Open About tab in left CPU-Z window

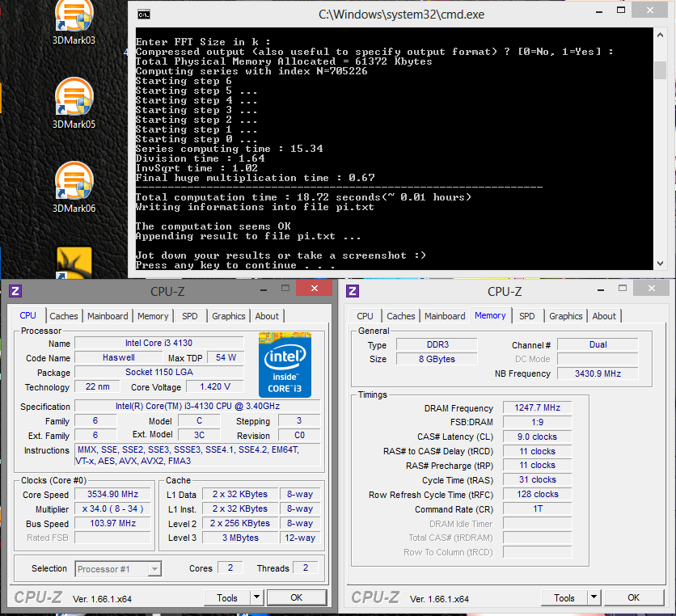coord(267,316)
